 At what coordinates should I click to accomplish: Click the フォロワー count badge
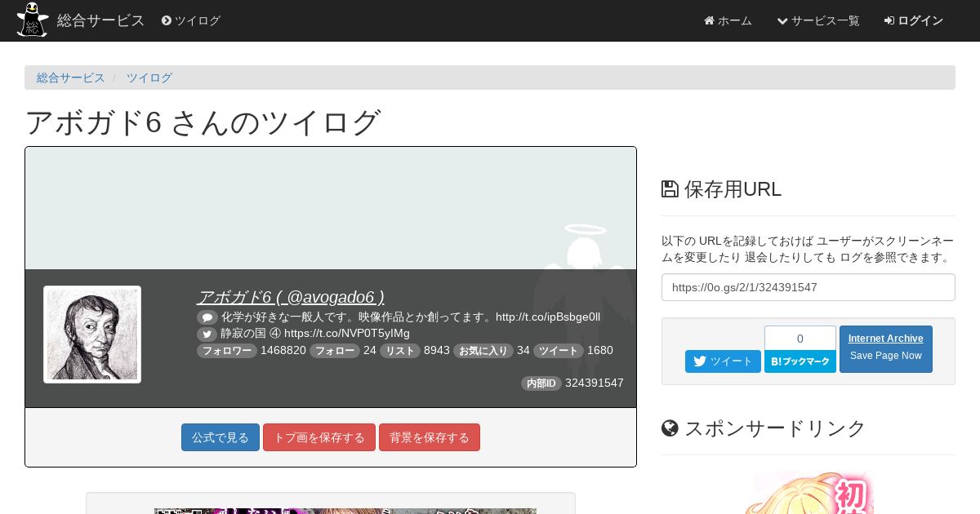click(x=227, y=351)
